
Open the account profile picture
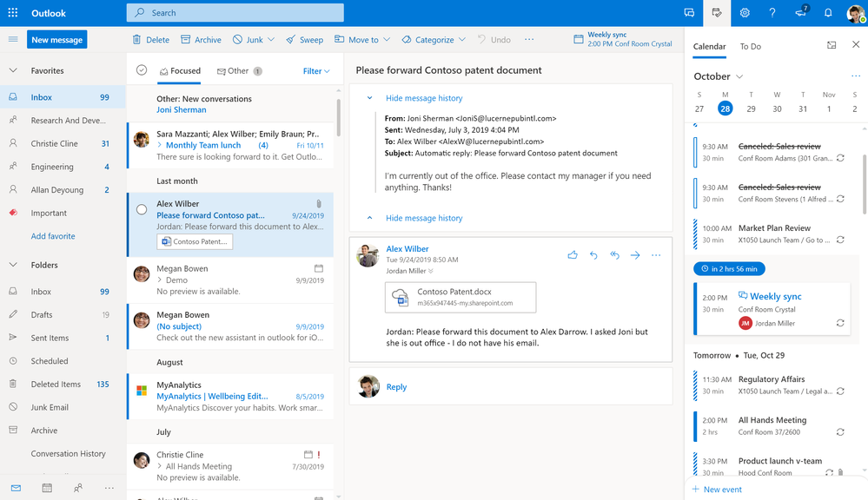click(857, 13)
